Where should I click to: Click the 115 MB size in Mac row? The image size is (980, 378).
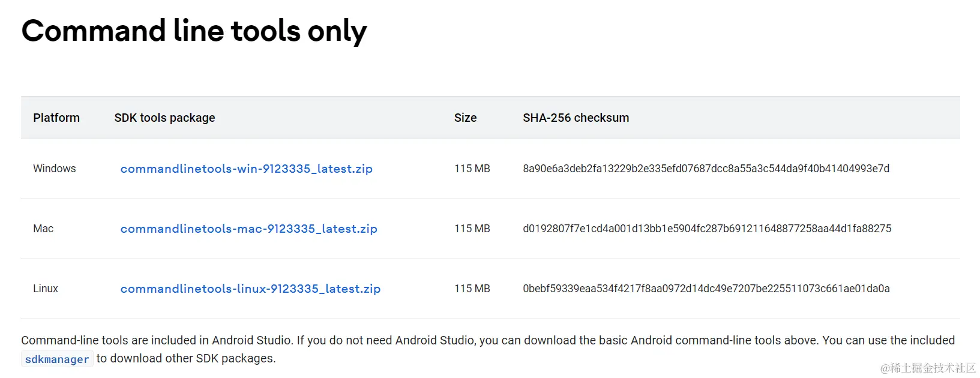(x=472, y=229)
